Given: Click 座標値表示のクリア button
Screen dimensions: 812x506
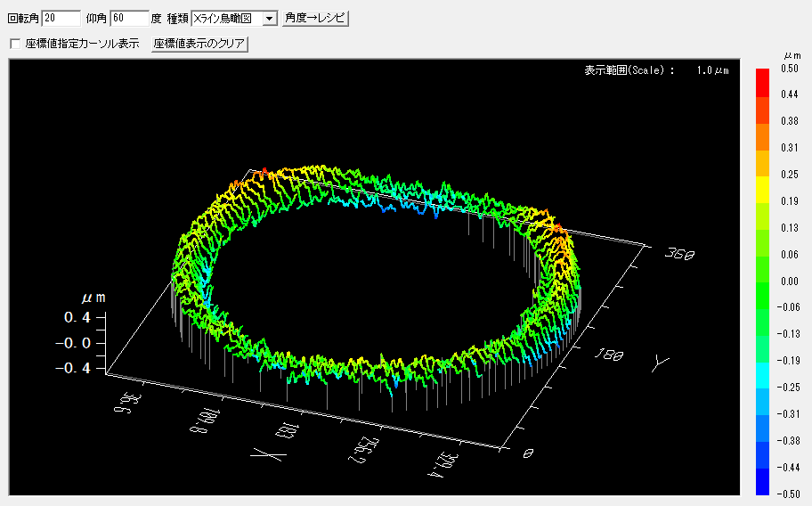Looking at the screenshot, I should click(x=200, y=44).
